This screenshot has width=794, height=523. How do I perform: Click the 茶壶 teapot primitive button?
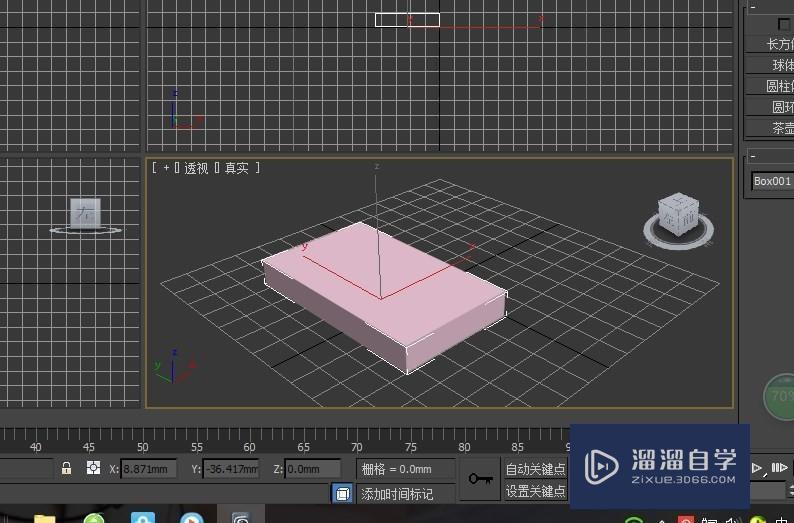coord(770,128)
